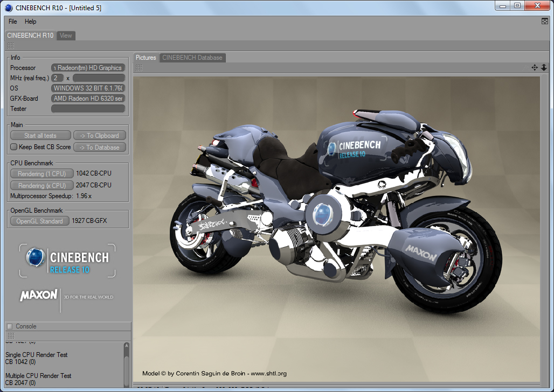This screenshot has width=554, height=392.
Task: Send results with To Database button
Action: click(100, 147)
